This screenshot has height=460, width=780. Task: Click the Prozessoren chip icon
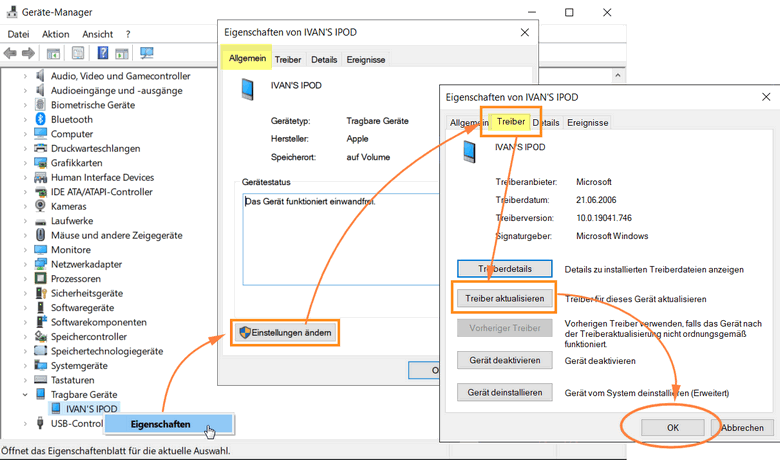[41, 278]
